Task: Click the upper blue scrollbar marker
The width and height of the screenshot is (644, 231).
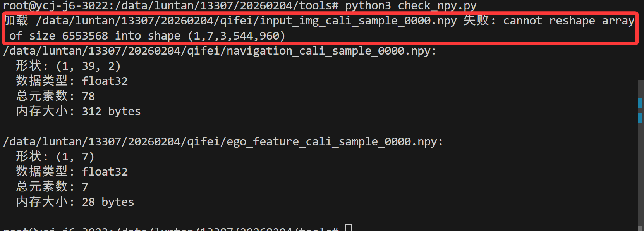Action: point(640,103)
